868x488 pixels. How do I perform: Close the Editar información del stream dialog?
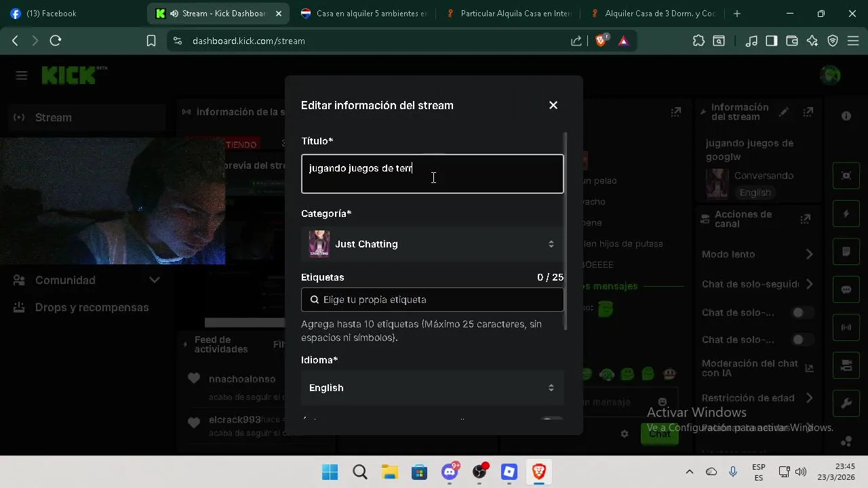pyautogui.click(x=553, y=105)
